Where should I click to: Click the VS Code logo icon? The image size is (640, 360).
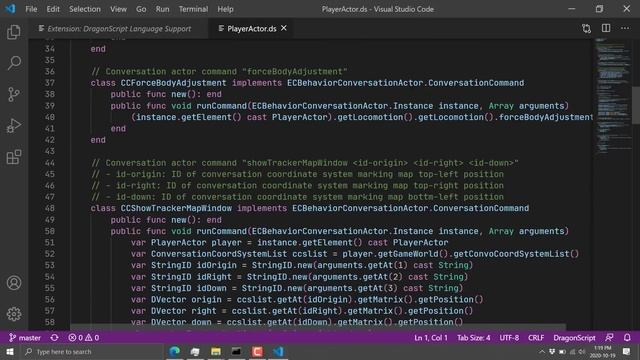pyautogui.click(x=10, y=9)
